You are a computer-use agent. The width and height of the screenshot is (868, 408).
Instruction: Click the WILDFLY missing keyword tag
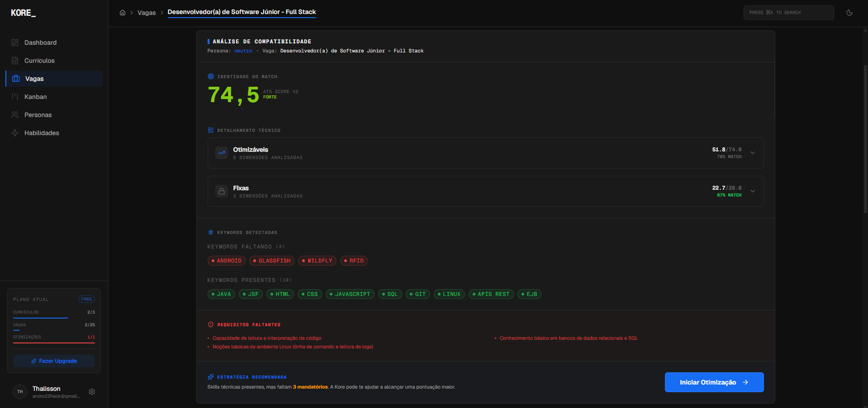(x=317, y=261)
